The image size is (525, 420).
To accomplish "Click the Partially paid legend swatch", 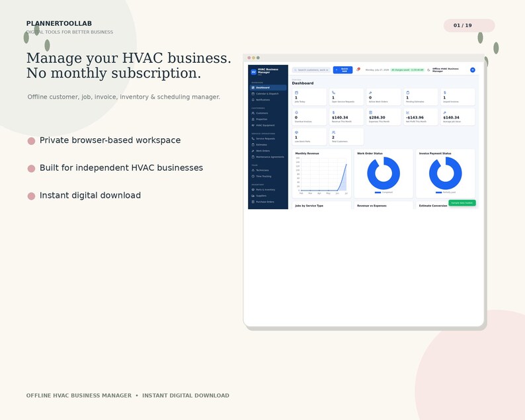I will 438,192.
